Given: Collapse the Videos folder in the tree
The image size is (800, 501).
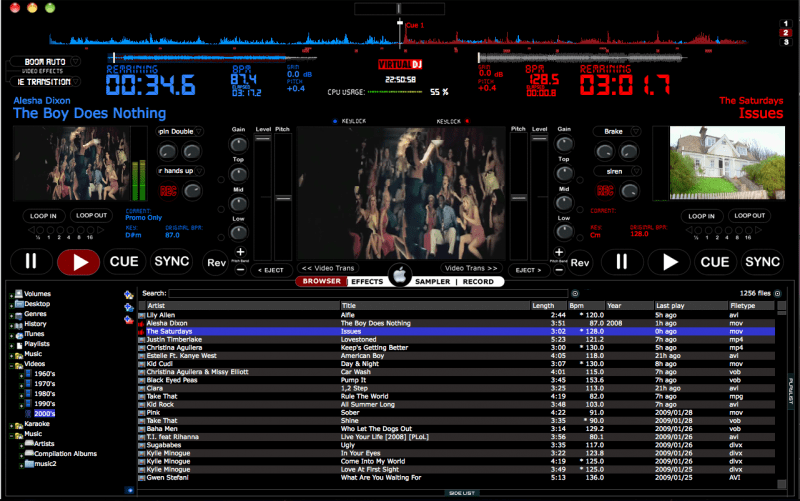Looking at the screenshot, I should 11,364.
